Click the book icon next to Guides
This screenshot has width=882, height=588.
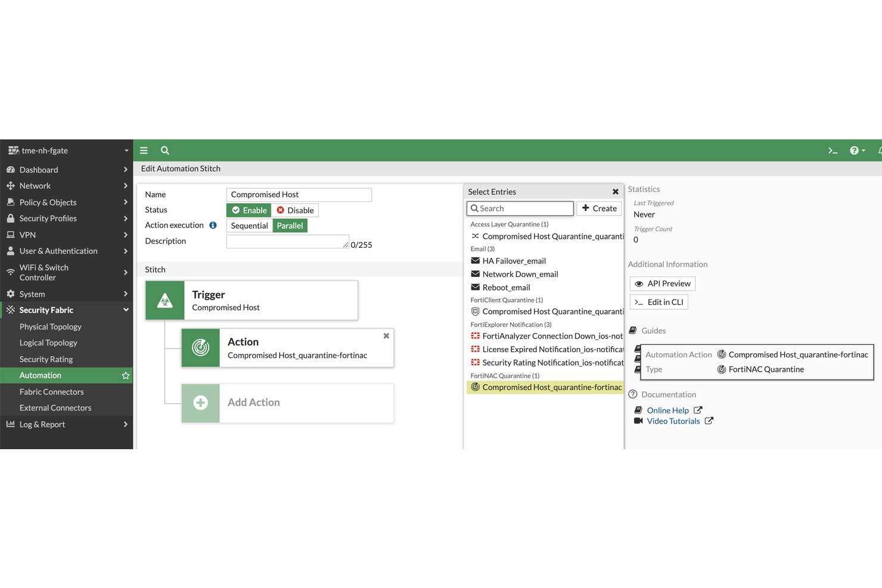tap(633, 331)
